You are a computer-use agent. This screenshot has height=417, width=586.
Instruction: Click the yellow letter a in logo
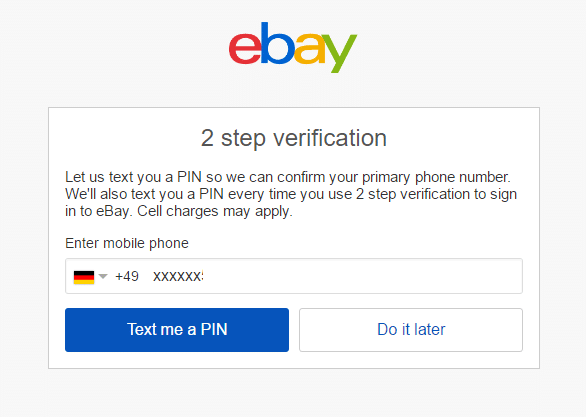click(x=310, y=49)
